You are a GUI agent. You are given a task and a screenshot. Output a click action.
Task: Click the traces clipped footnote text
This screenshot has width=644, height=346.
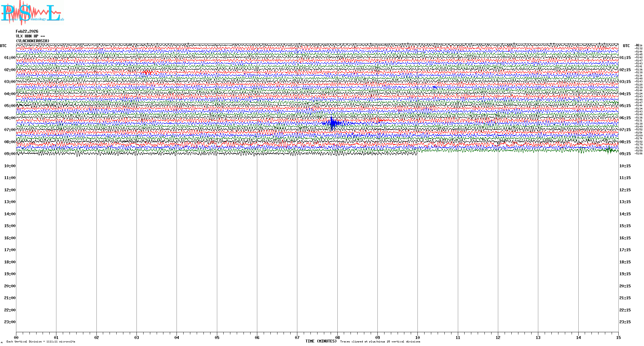click(380, 342)
